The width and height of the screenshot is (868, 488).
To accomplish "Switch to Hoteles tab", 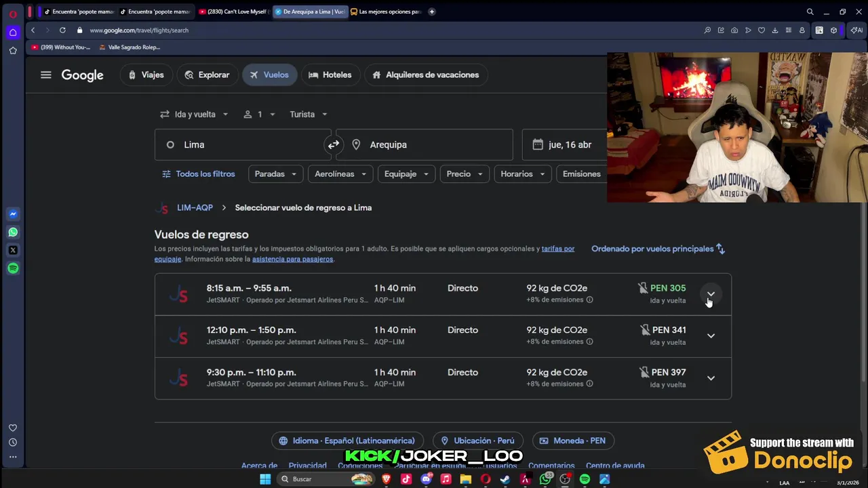I will [330, 75].
